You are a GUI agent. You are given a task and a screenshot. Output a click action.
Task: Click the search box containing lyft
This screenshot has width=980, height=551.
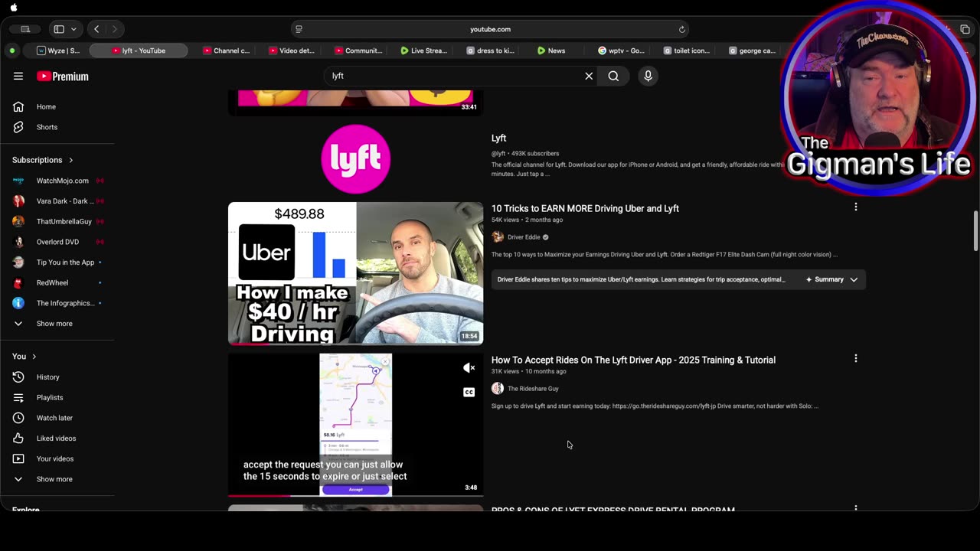tap(456, 76)
